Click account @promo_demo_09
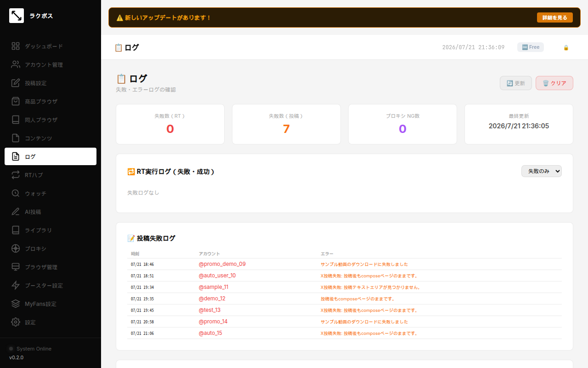 coord(222,264)
